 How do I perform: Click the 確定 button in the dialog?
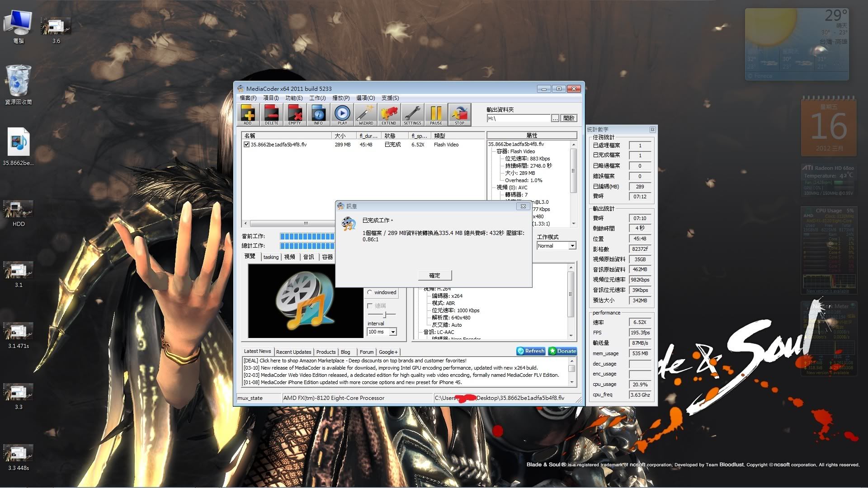[x=434, y=275]
